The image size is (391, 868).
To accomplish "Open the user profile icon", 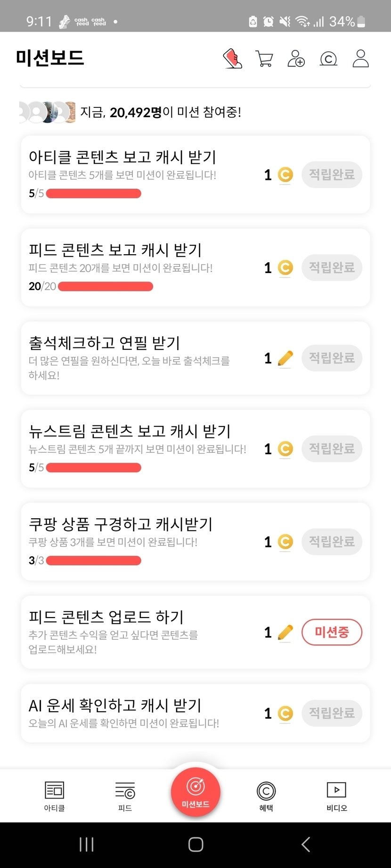I will (x=360, y=59).
